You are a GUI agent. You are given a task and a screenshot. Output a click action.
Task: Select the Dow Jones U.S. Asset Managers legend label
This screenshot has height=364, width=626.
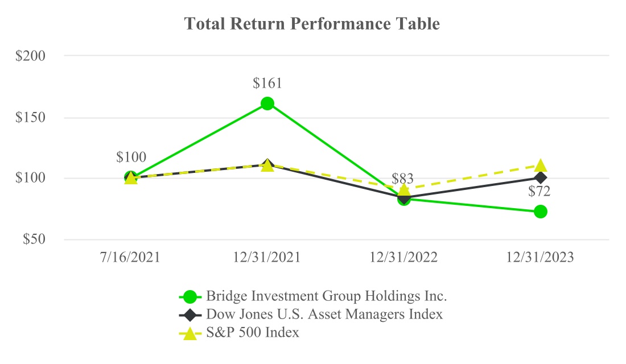(x=324, y=315)
